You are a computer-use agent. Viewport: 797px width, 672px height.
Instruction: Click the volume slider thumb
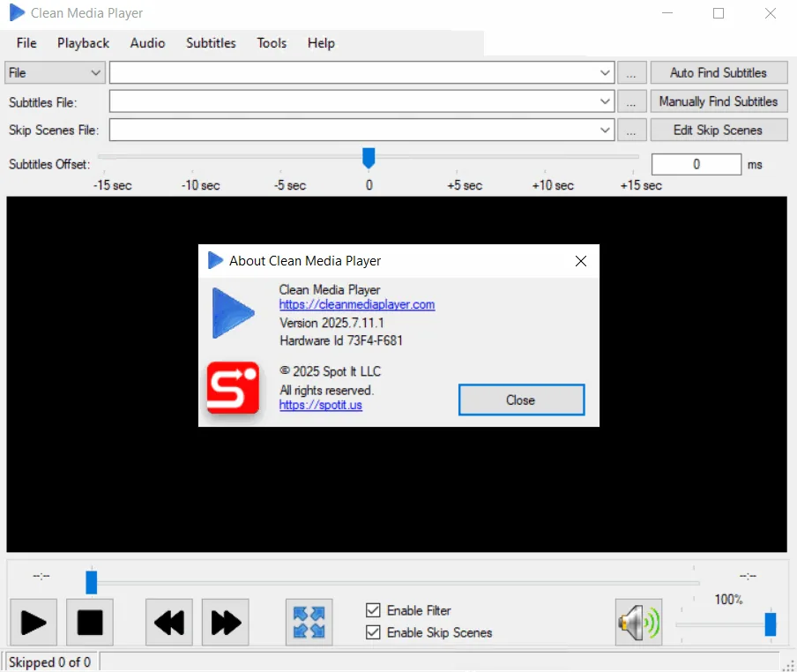[770, 624]
